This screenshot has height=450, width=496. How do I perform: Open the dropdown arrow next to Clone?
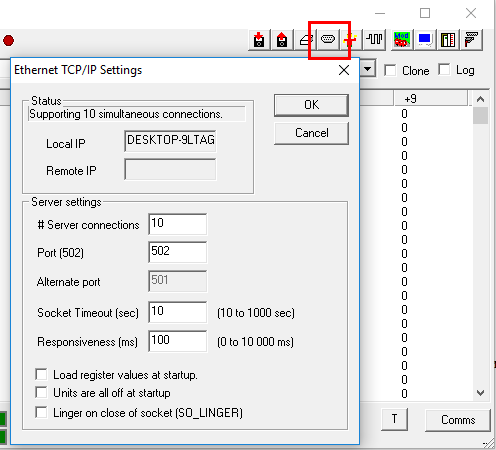click(x=368, y=69)
